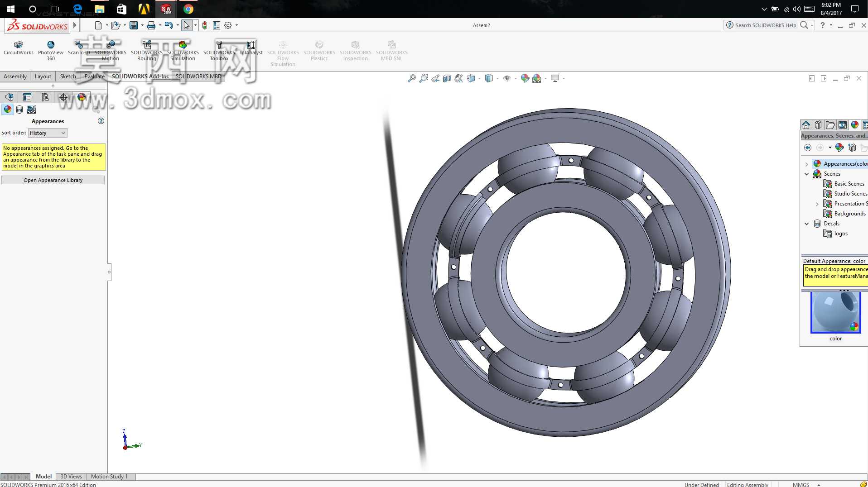868x487 pixels.
Task: Open the Design Library task pane tab
Action: coord(818,125)
